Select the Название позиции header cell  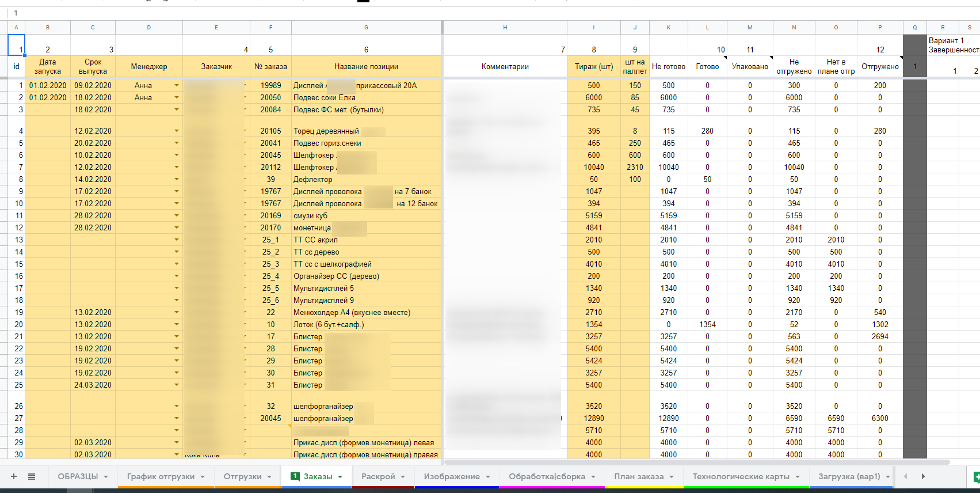click(x=366, y=66)
